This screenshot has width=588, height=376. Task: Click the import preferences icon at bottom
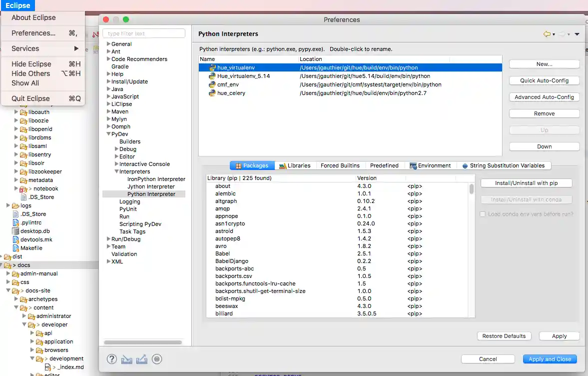126,359
